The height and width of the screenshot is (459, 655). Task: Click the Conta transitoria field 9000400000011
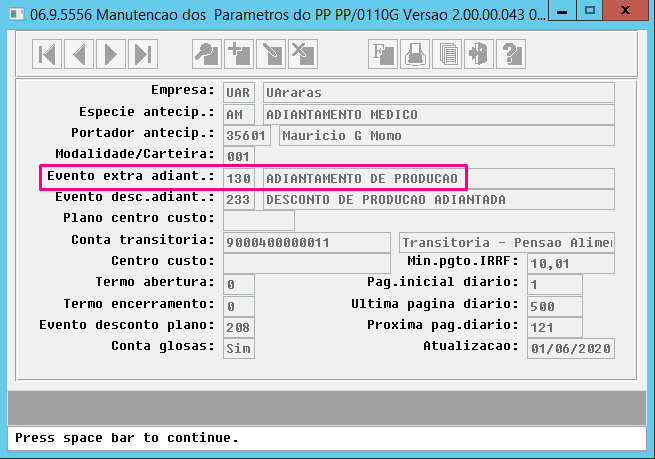coord(307,243)
